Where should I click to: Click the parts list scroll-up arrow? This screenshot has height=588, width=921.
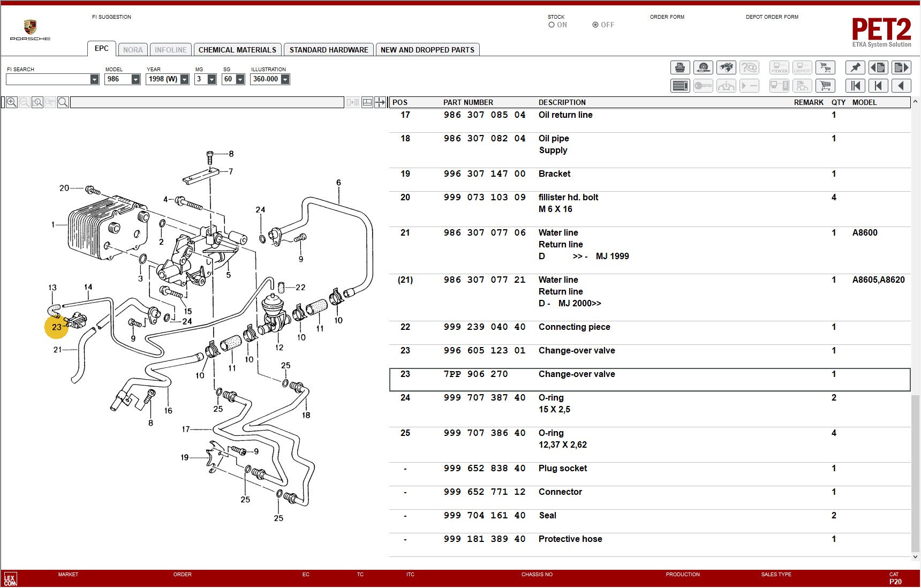915,101
